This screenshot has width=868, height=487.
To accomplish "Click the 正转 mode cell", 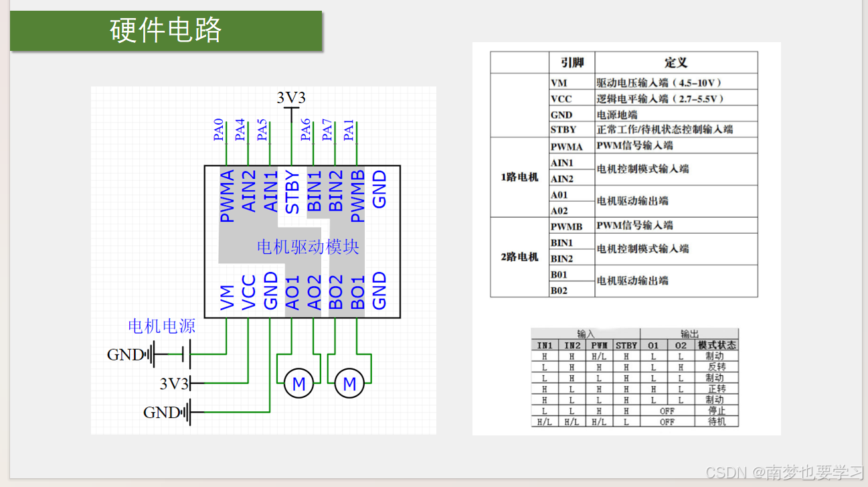I will click(x=716, y=389).
